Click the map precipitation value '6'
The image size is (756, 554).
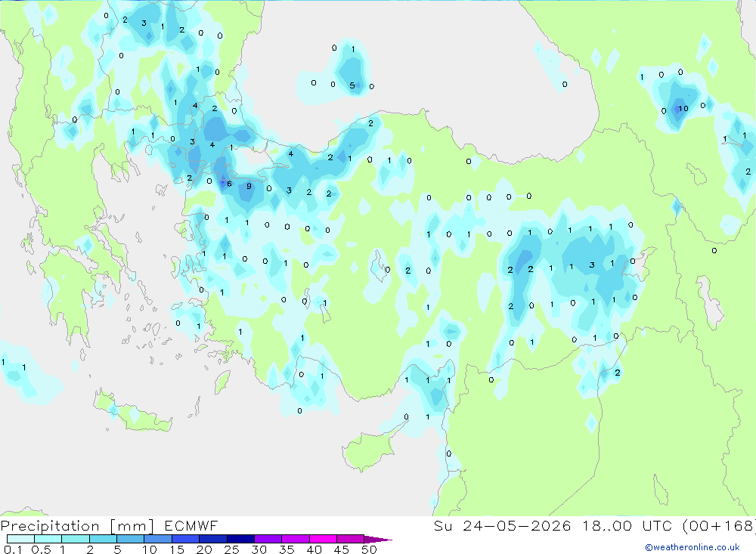(230, 184)
